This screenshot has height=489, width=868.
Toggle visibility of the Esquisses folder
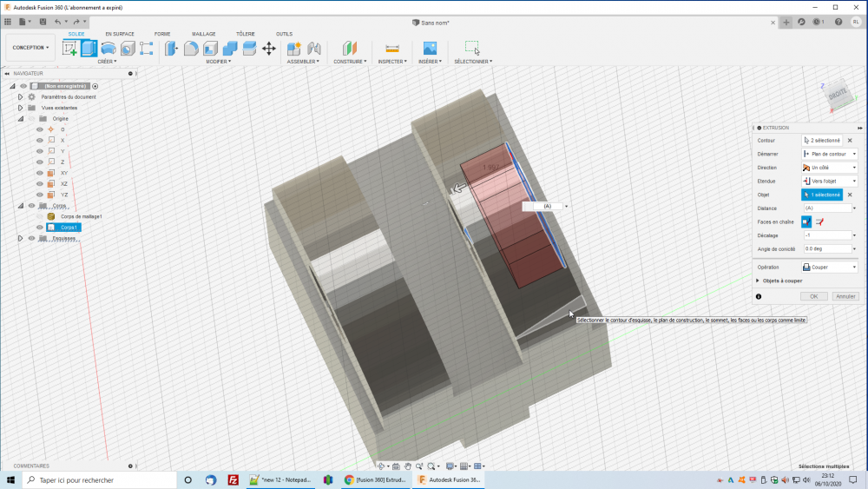(x=31, y=238)
